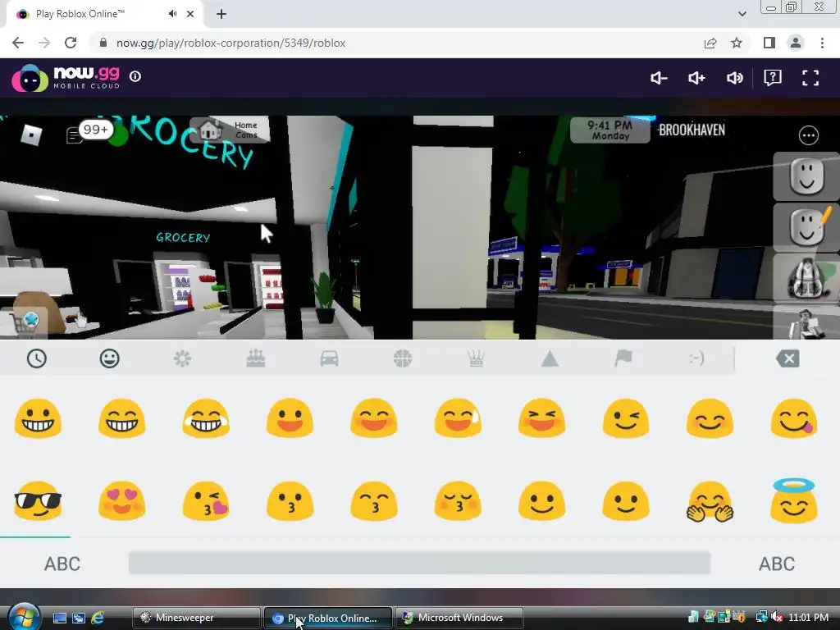Viewport: 840px width, 630px height.
Task: Insert the hugging hands emoji
Action: (710, 501)
